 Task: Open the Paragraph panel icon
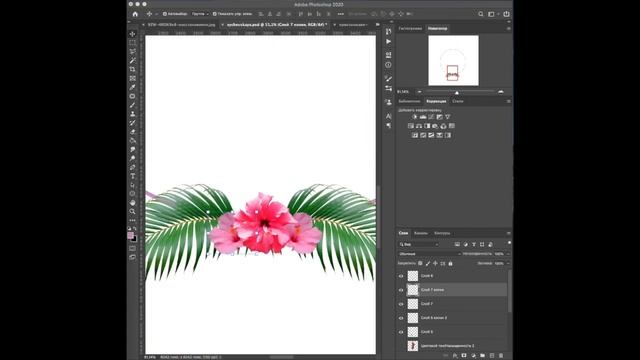(x=389, y=126)
